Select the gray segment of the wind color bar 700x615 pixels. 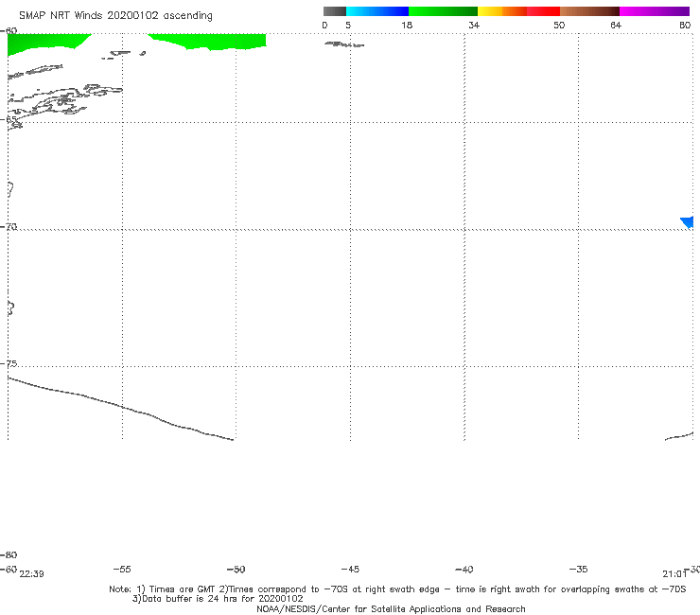(x=334, y=11)
